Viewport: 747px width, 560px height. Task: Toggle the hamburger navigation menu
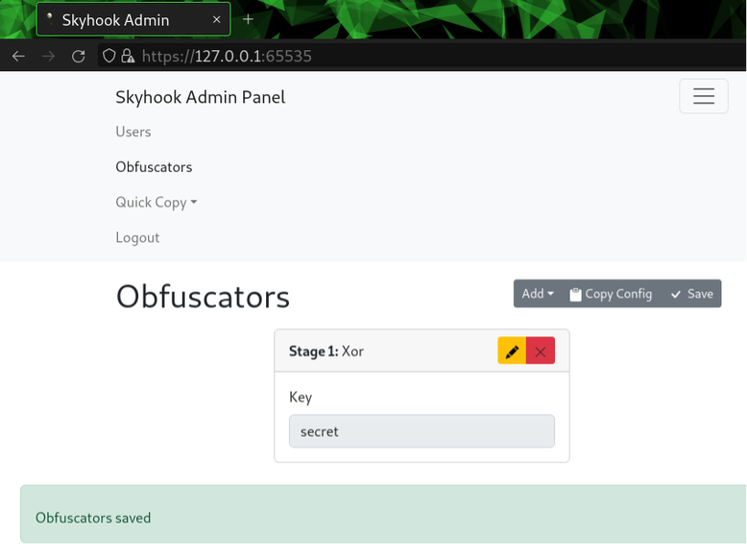[703, 97]
